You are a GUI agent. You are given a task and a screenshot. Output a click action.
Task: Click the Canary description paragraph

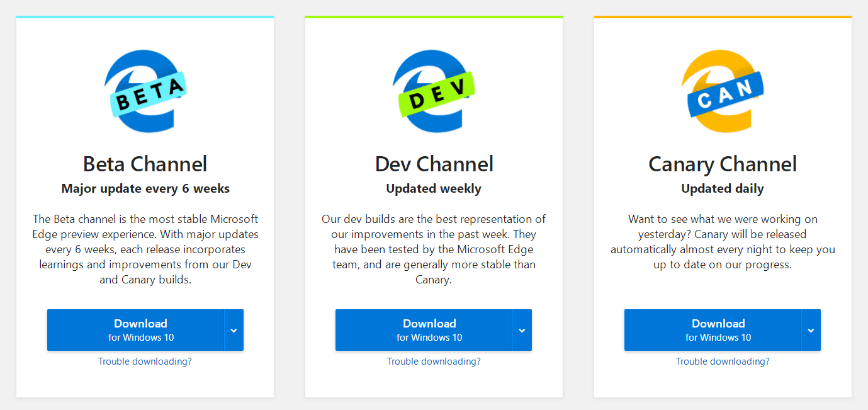pos(723,242)
